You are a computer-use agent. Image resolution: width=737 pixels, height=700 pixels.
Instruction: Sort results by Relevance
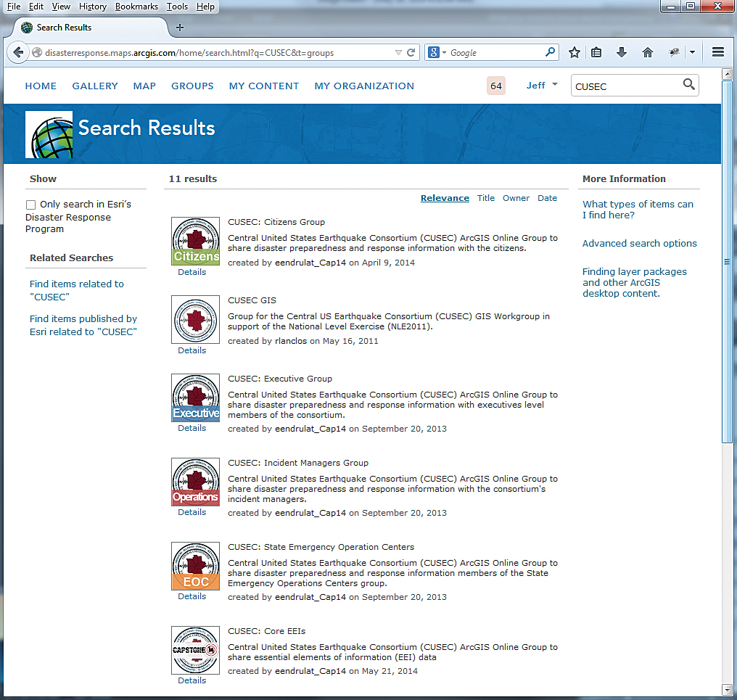(x=445, y=198)
